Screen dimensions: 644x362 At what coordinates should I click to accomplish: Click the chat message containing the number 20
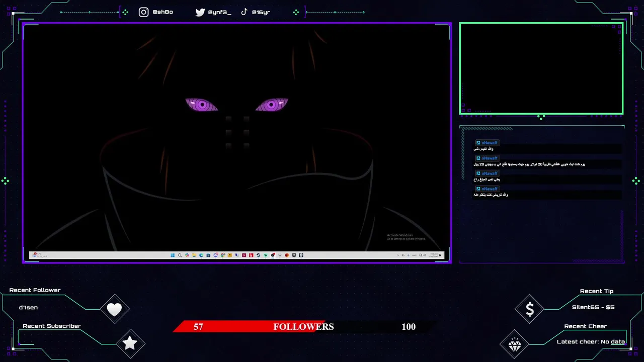(x=529, y=164)
